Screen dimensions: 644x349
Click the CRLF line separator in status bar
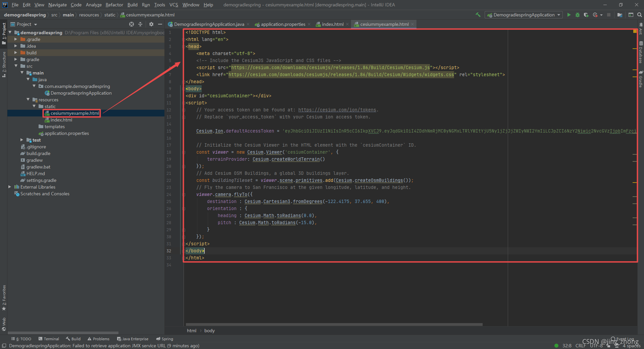(x=581, y=346)
